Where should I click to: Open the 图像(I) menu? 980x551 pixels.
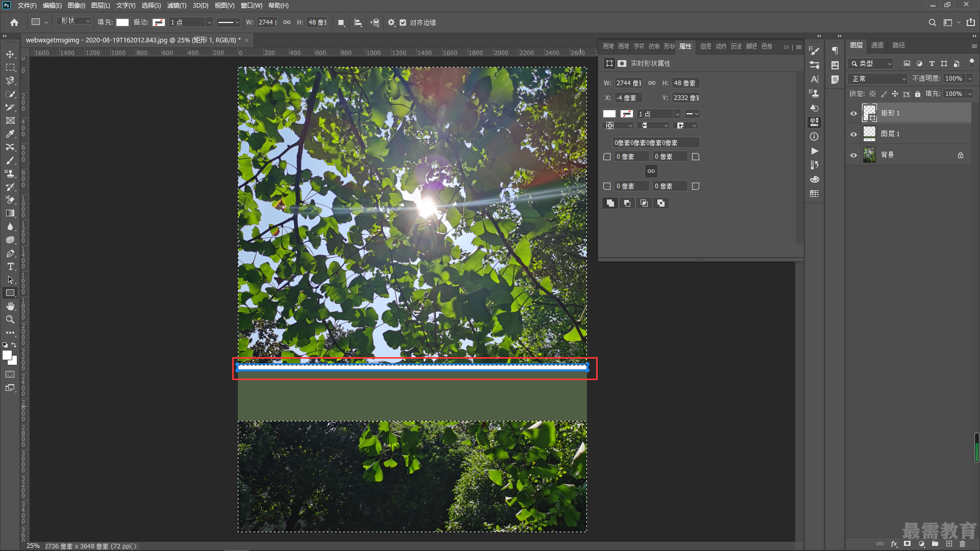(77, 6)
